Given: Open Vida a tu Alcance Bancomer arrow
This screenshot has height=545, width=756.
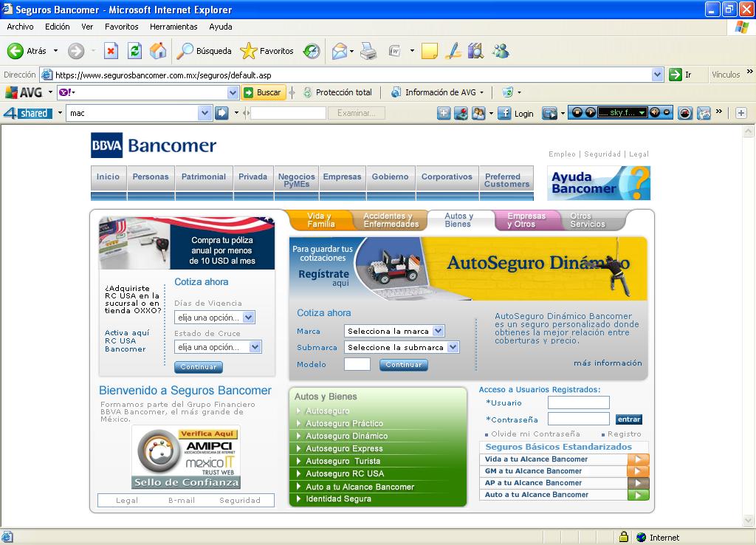Looking at the screenshot, I should point(638,459).
